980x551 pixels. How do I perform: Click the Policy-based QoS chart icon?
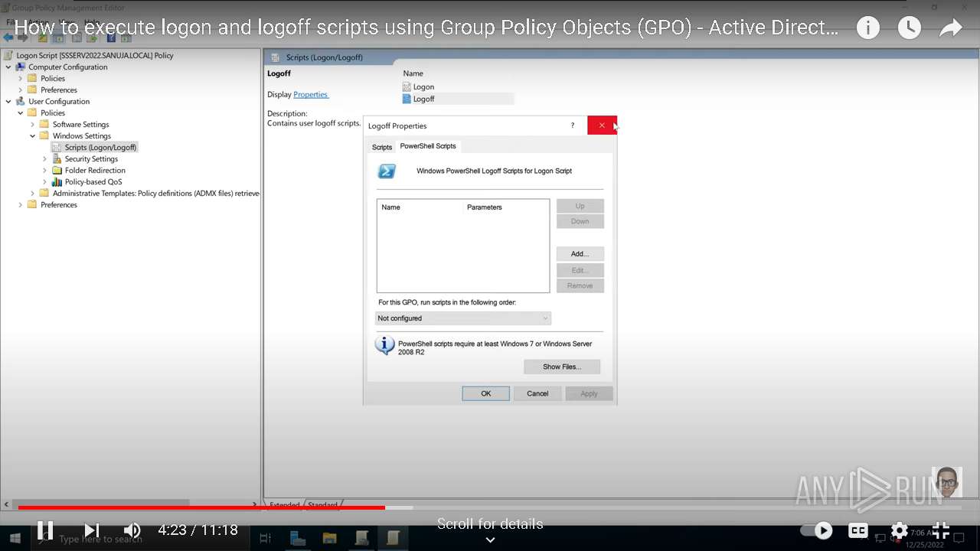[x=57, y=181]
